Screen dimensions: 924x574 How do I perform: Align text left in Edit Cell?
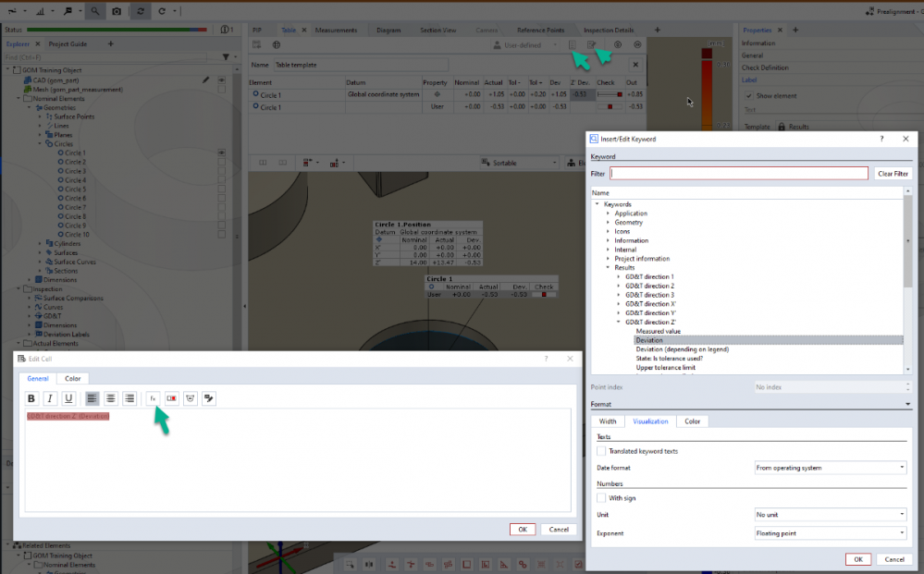coord(92,398)
